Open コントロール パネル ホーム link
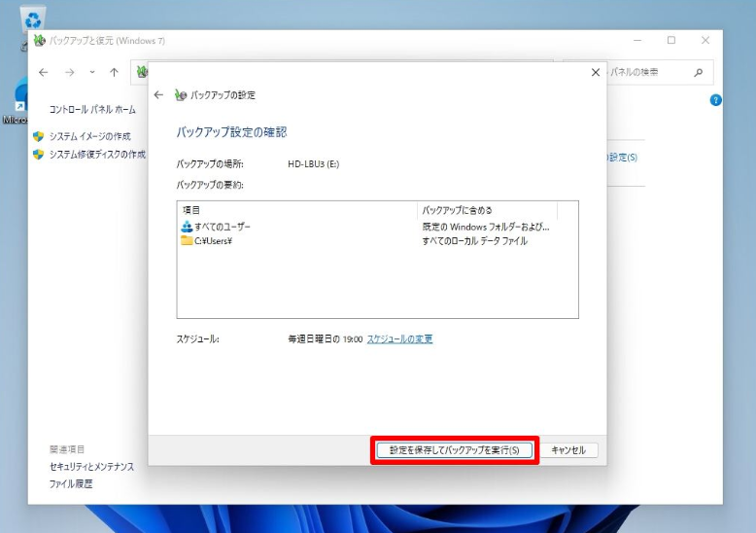 pos(92,110)
